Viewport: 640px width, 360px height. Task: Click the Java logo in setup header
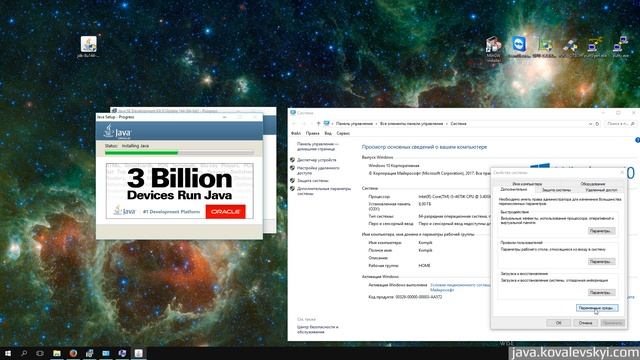point(118,131)
